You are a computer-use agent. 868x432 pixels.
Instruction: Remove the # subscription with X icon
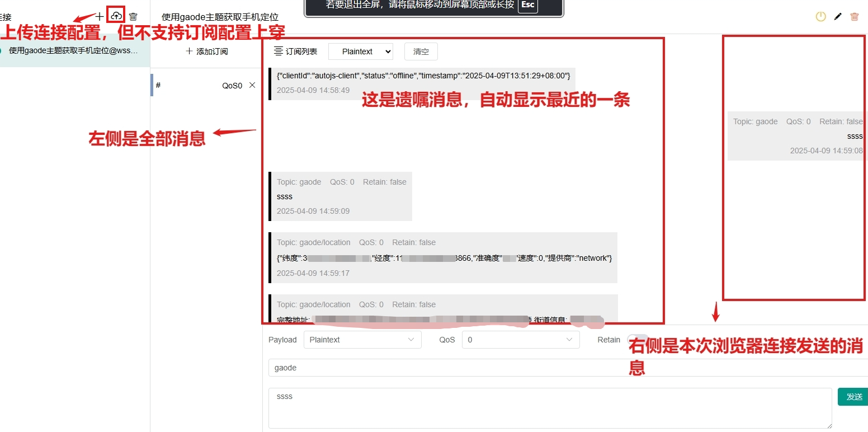pos(252,85)
